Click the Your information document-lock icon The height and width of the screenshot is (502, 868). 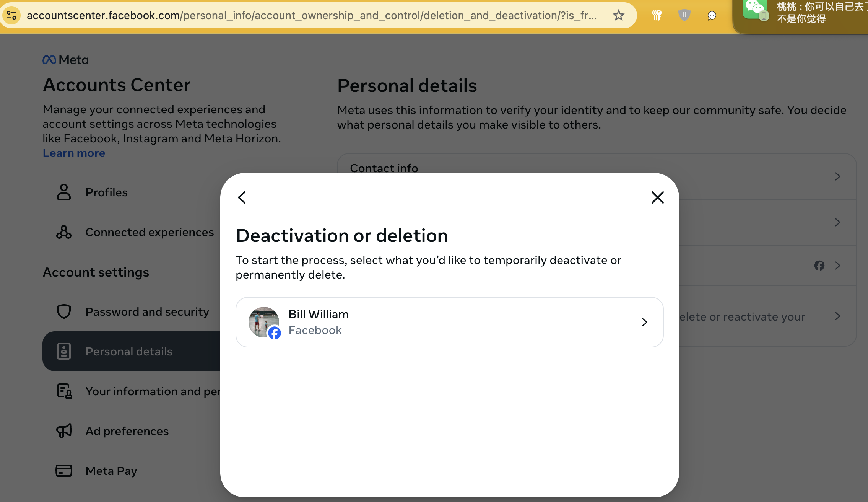coord(64,391)
